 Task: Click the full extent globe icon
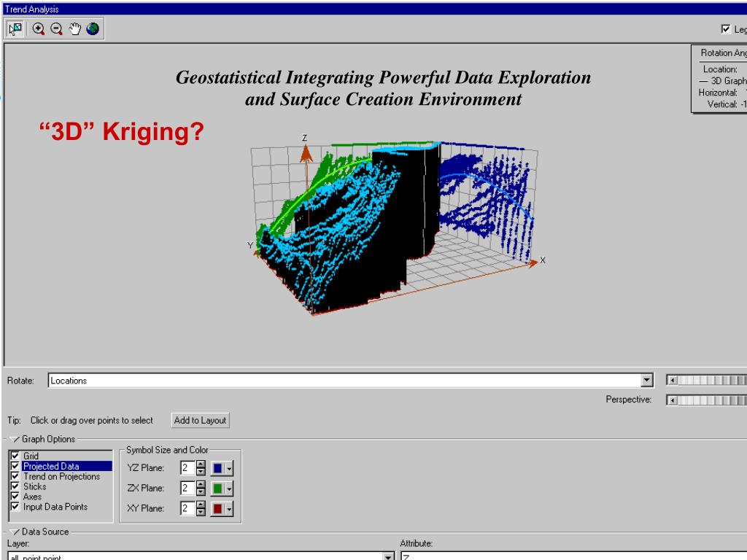(93, 29)
